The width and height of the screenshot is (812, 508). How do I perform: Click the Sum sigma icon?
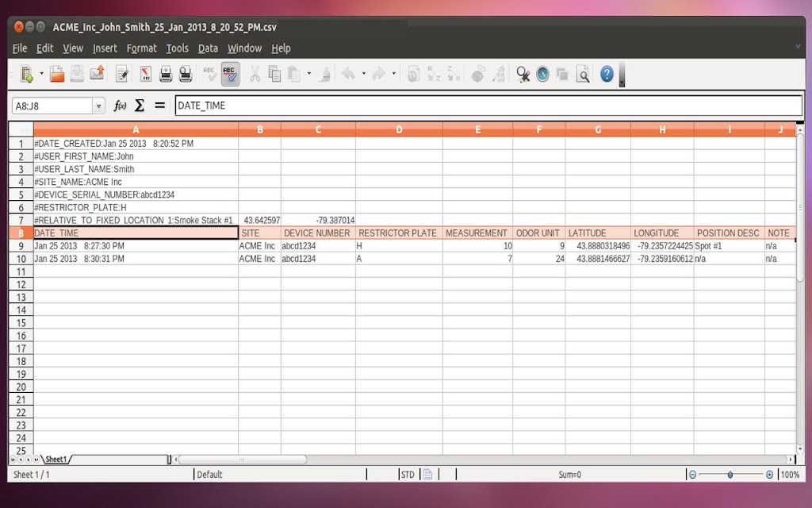140,106
